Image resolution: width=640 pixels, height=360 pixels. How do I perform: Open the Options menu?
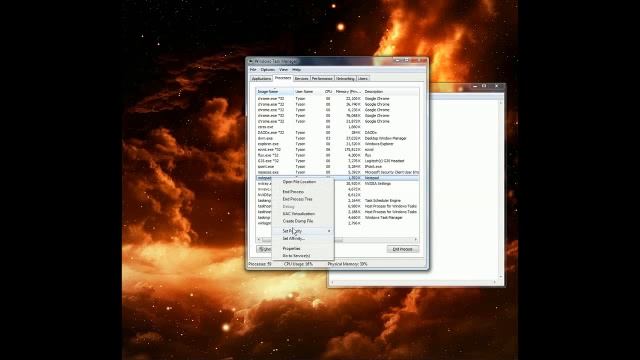coord(268,70)
